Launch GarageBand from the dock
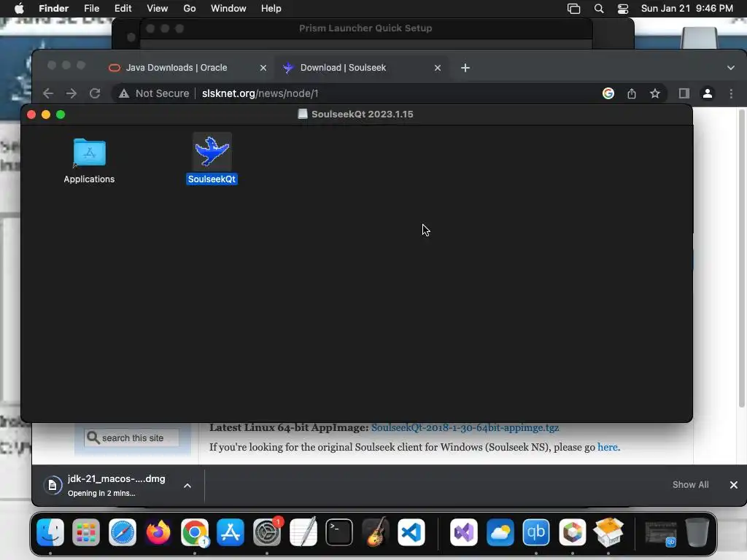The image size is (747, 560). pos(376,532)
